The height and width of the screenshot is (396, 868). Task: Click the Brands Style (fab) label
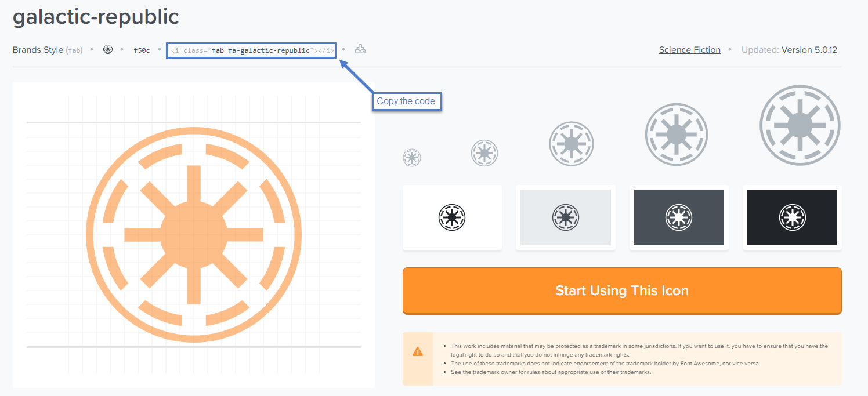[x=48, y=50]
